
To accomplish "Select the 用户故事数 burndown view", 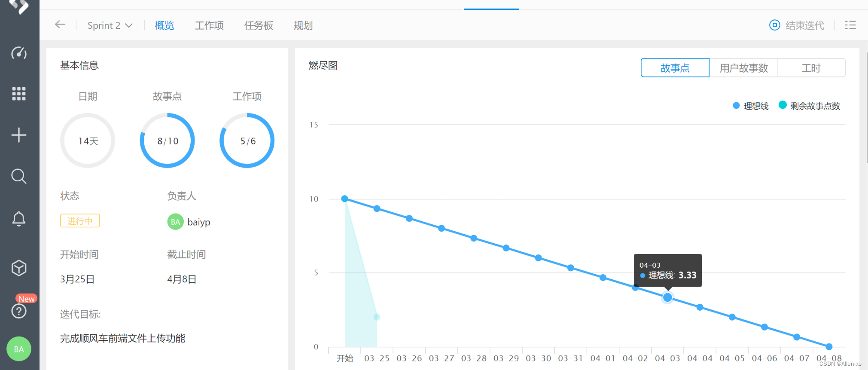I will point(743,68).
